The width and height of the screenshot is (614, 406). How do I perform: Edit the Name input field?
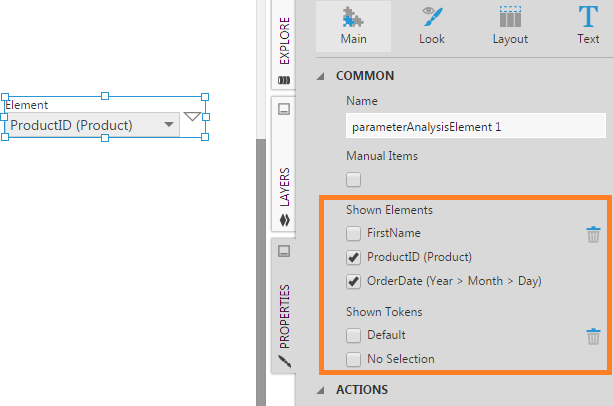pyautogui.click(x=476, y=127)
